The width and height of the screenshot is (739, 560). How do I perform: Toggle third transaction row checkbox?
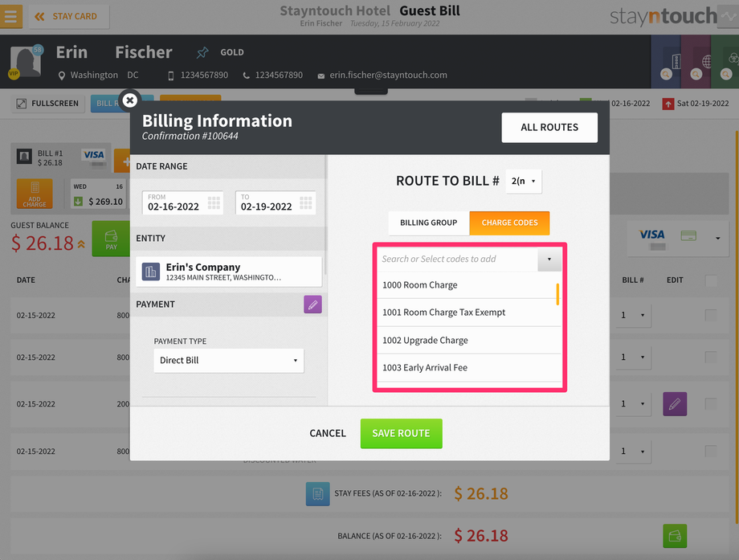[x=711, y=403]
